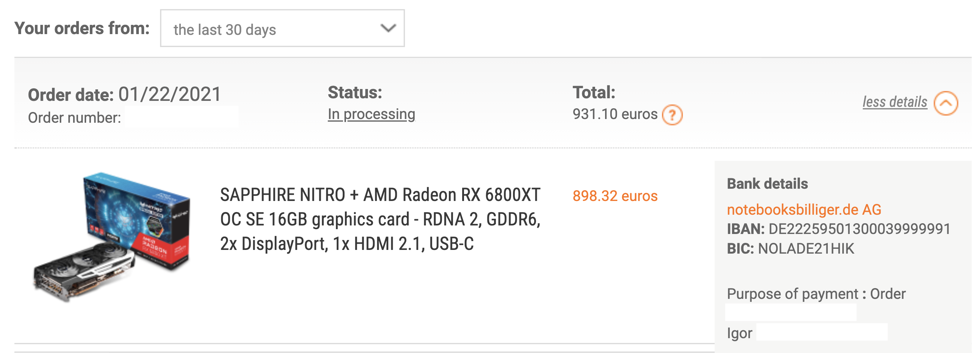Click the orange question mark help icon
The height and width of the screenshot is (353, 980).
672,115
